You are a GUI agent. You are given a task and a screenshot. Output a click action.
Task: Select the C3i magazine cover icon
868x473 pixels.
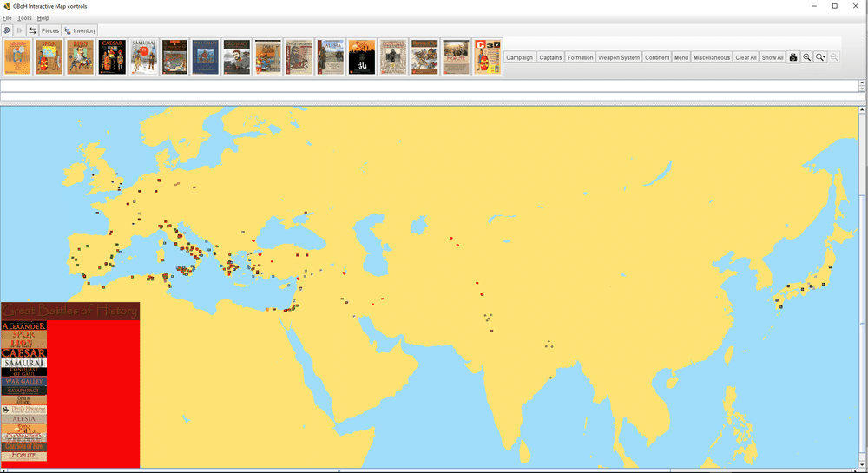[x=487, y=57]
